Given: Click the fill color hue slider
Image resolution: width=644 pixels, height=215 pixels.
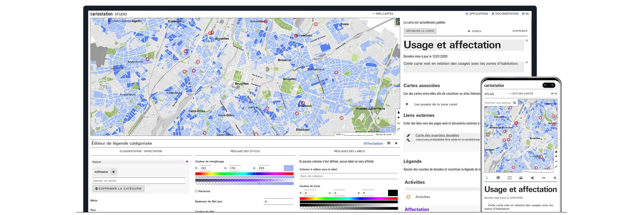Looking at the screenshot, I should pyautogui.click(x=244, y=174).
